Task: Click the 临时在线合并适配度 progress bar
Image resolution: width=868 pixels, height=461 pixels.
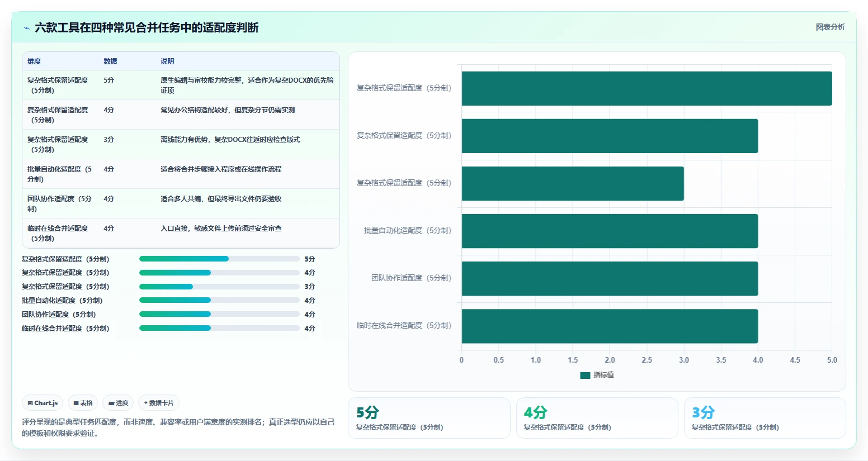Action: pos(219,328)
